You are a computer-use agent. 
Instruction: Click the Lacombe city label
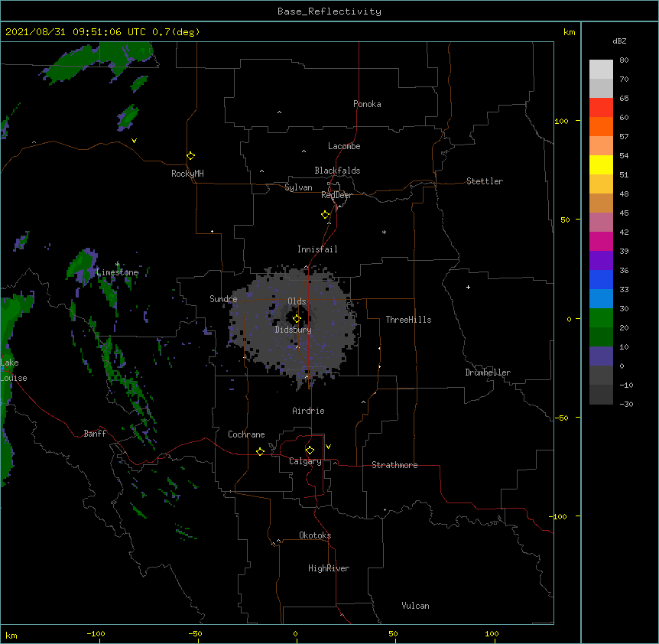[x=344, y=146]
